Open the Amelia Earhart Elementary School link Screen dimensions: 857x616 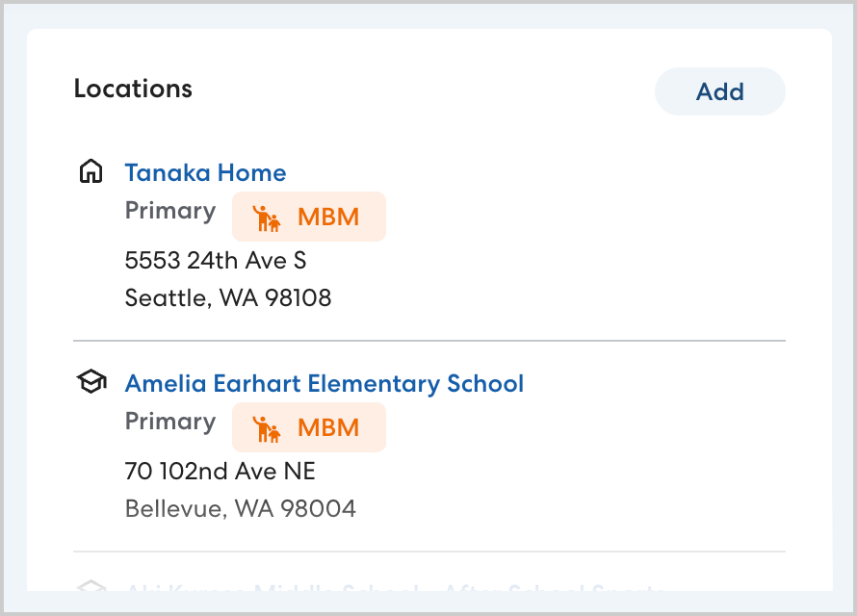[x=325, y=384]
